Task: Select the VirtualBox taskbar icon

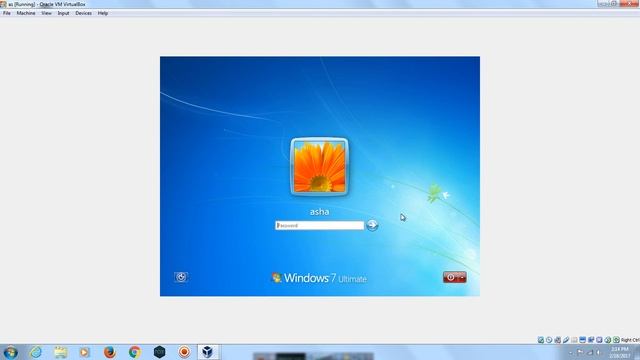Action: click(208, 352)
